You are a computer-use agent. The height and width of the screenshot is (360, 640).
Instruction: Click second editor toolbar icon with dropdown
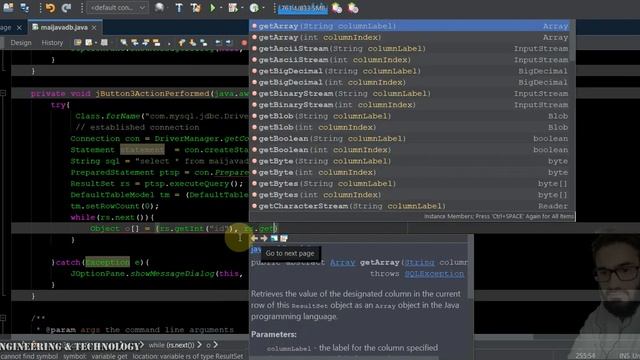(90, 42)
